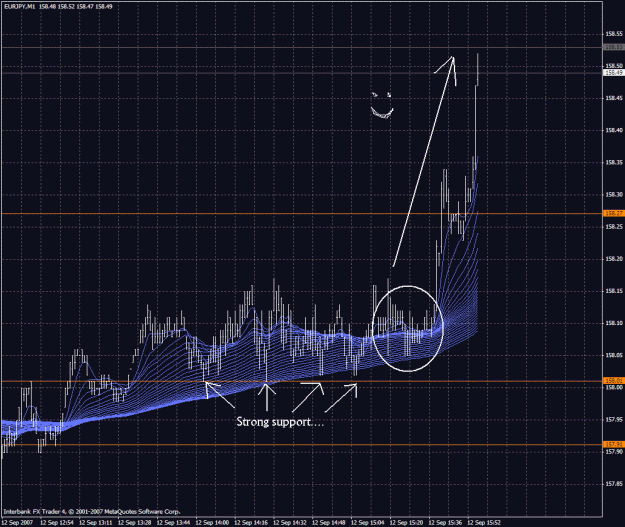Click the 12 Sep 14:00 time label
The height and width of the screenshot is (527, 625).
coord(212,522)
